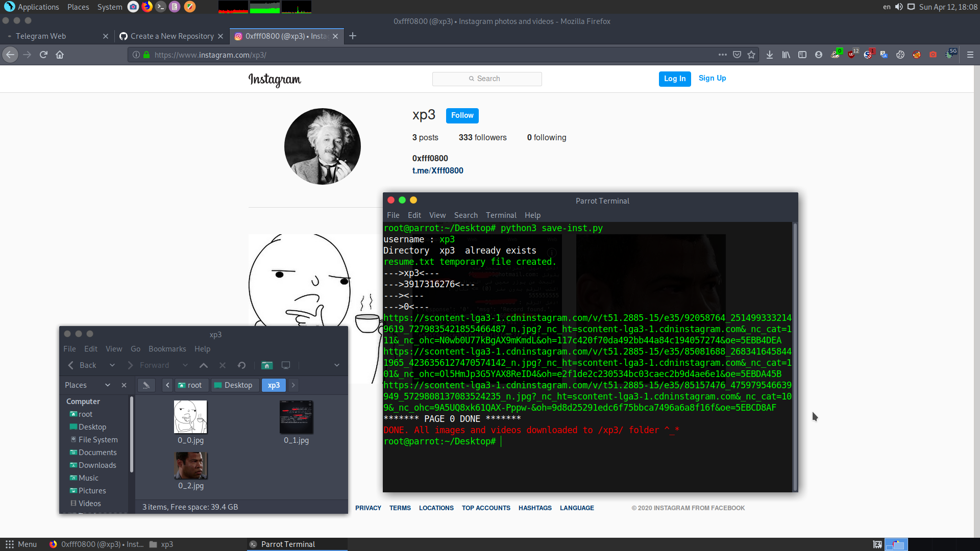980x551 pixels.
Task: Expand file manager toolbar overflow chevron
Action: pyautogui.click(x=336, y=365)
